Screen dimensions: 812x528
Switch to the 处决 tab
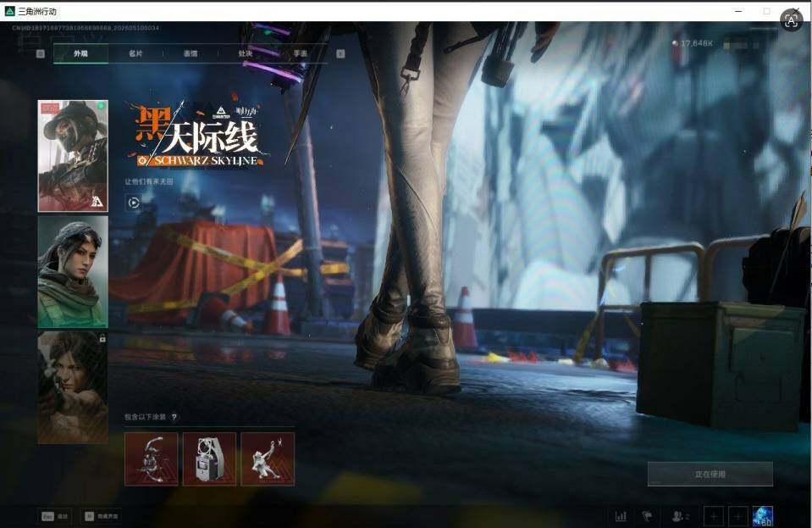(246, 53)
